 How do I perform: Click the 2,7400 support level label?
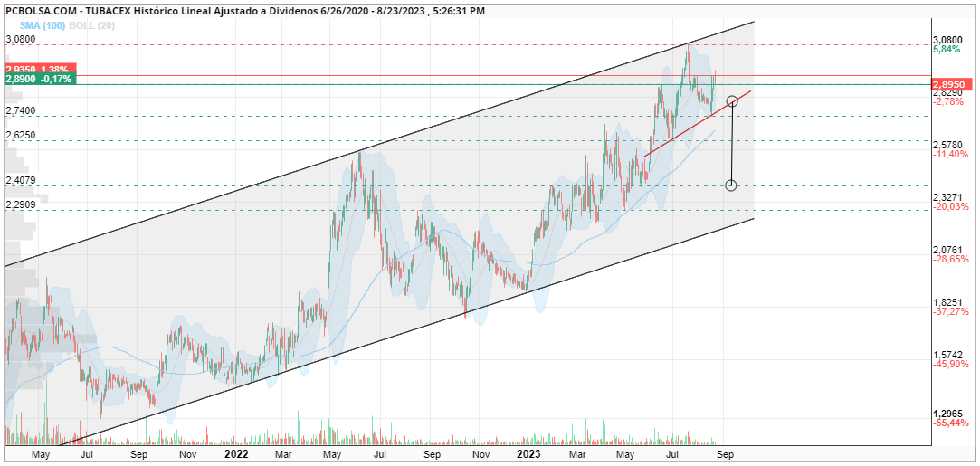(x=21, y=110)
